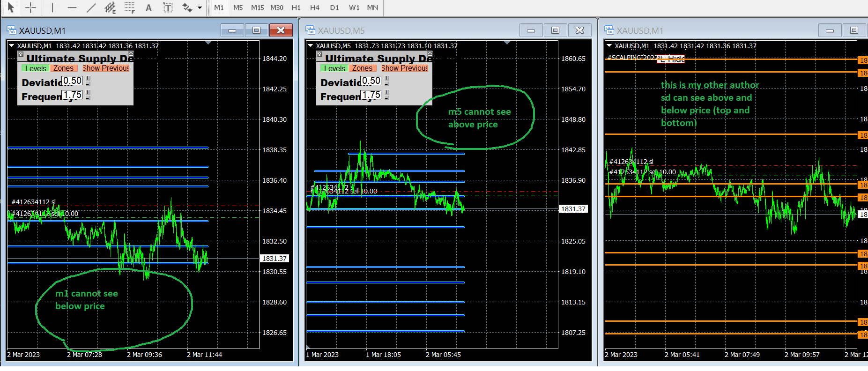Expand the symbol triangle in the SCALPING chart
The width and height of the screenshot is (868, 371).
pyautogui.click(x=609, y=45)
